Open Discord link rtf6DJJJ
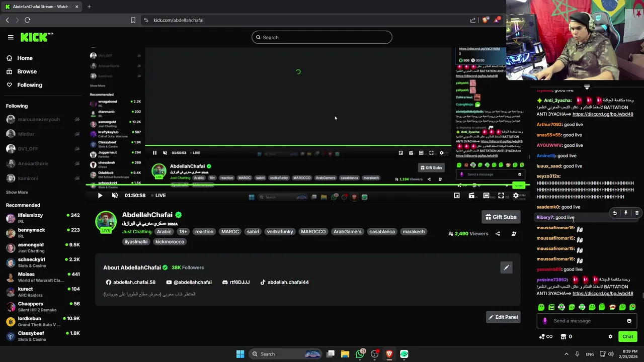This screenshot has width=644, height=362. pos(236,283)
